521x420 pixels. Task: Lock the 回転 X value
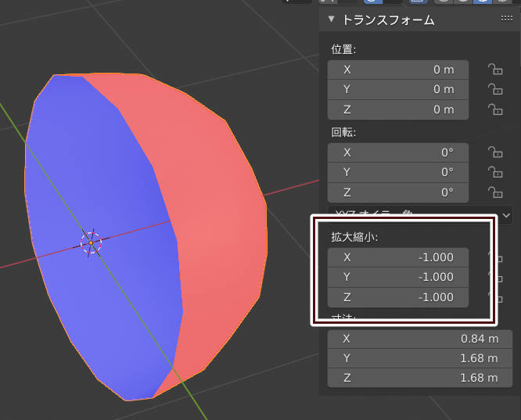pos(495,153)
